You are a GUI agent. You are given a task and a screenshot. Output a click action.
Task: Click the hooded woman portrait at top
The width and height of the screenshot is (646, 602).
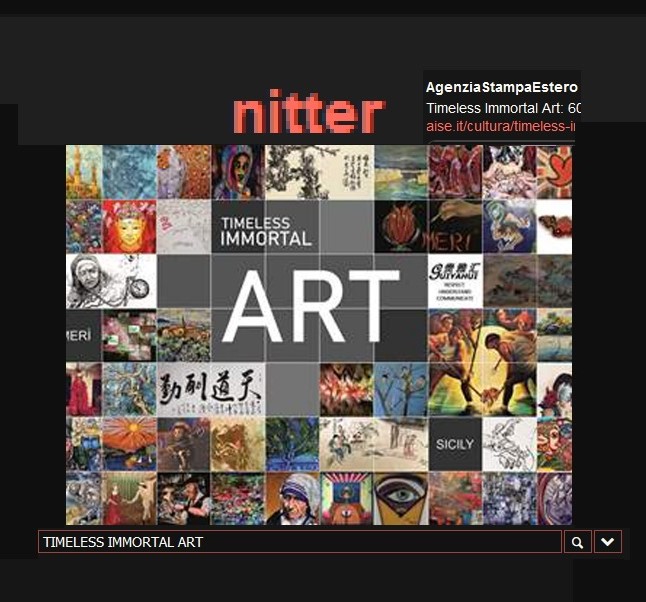[237, 171]
